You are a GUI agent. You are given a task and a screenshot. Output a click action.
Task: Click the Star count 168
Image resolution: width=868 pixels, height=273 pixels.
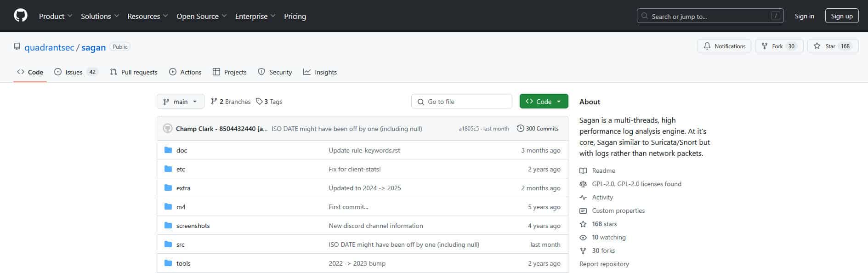click(845, 46)
